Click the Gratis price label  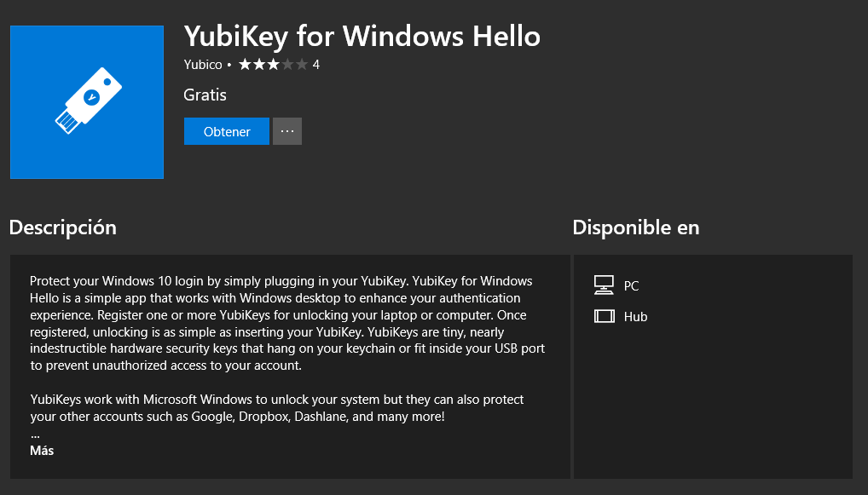tap(205, 95)
